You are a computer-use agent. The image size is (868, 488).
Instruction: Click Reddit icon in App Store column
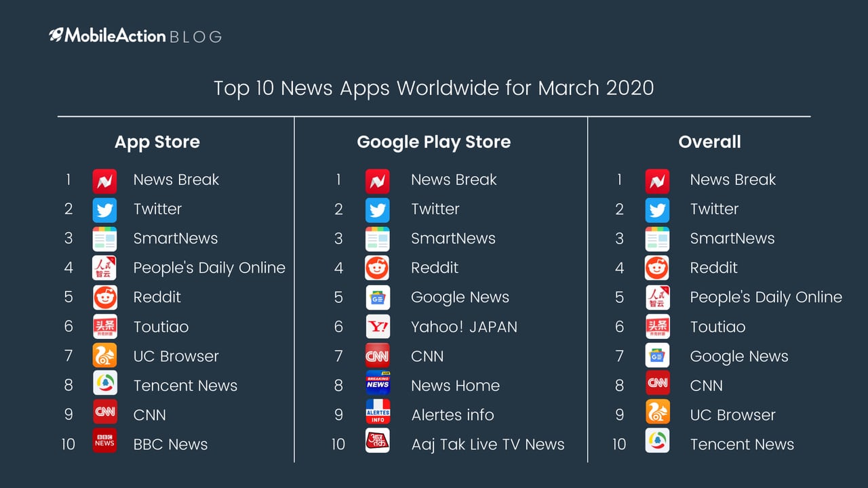click(x=104, y=298)
